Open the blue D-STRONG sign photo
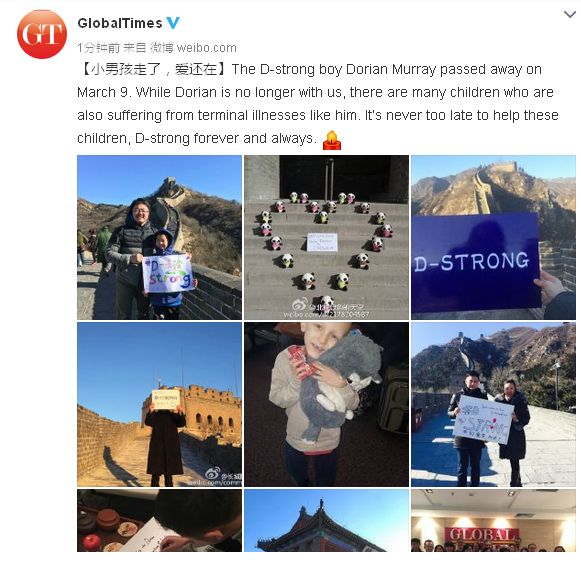The height and width of the screenshot is (564, 581). [494, 238]
